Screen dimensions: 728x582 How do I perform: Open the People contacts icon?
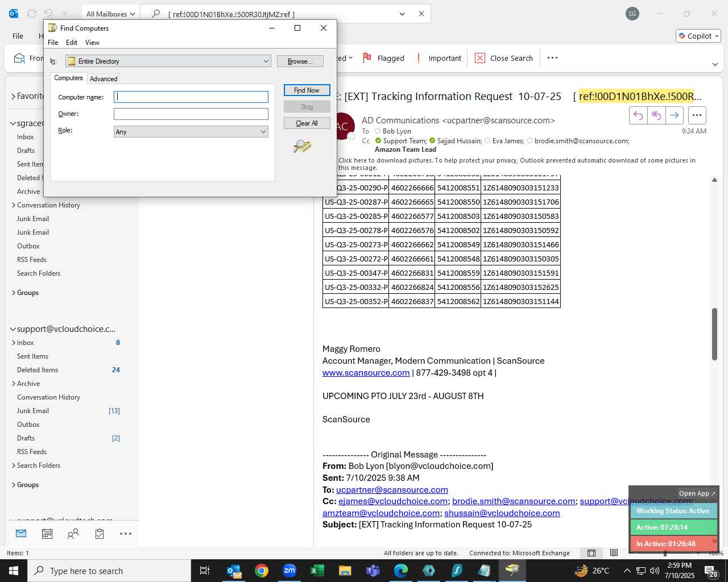point(73,534)
